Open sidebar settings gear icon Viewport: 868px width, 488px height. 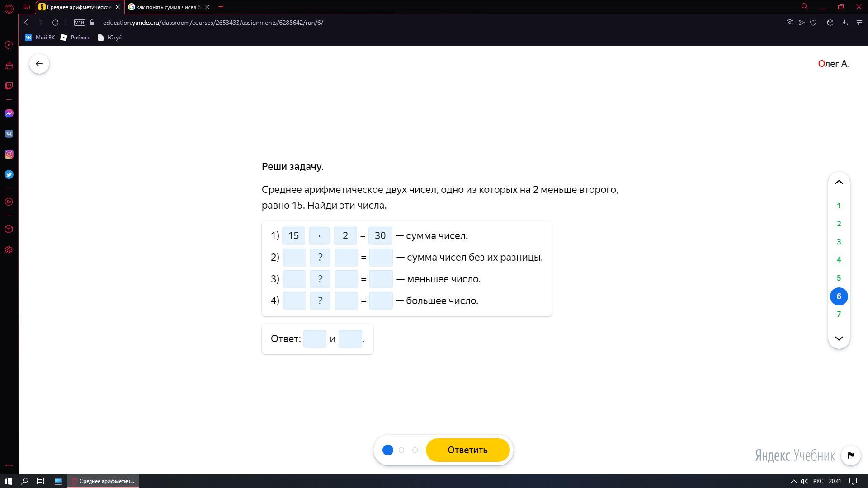9,249
